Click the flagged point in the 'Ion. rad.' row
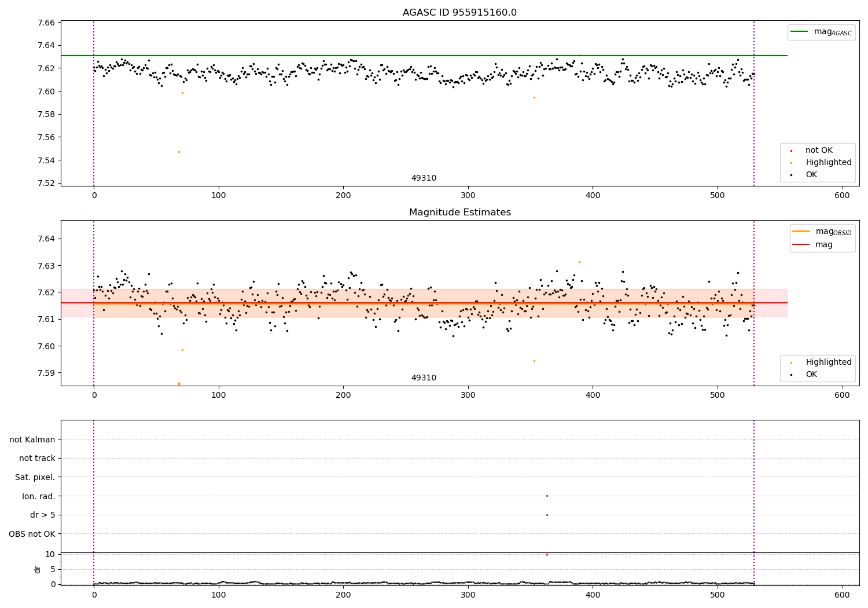Image resolution: width=868 pixels, height=608 pixels. 547,496
